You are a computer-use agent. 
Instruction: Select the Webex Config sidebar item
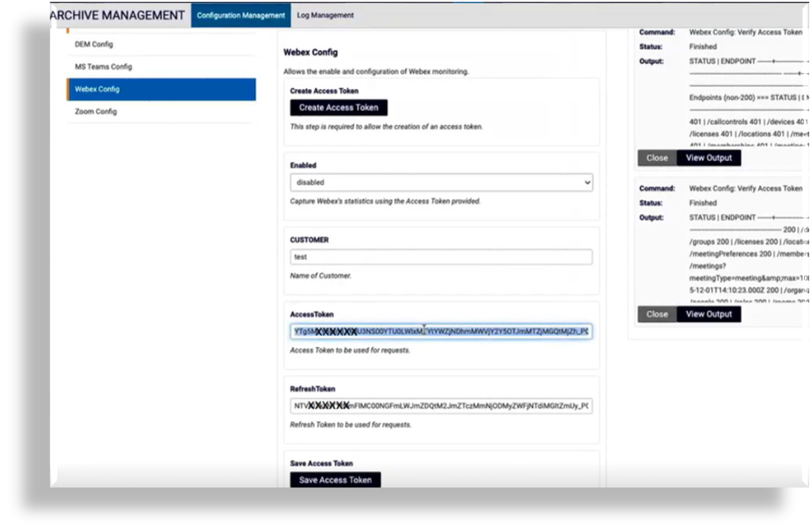[161, 89]
